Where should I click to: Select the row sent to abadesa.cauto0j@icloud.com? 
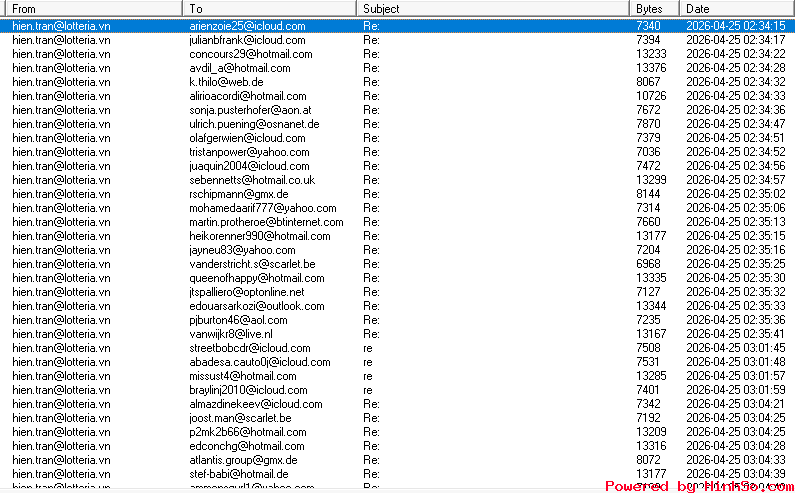pos(398,362)
